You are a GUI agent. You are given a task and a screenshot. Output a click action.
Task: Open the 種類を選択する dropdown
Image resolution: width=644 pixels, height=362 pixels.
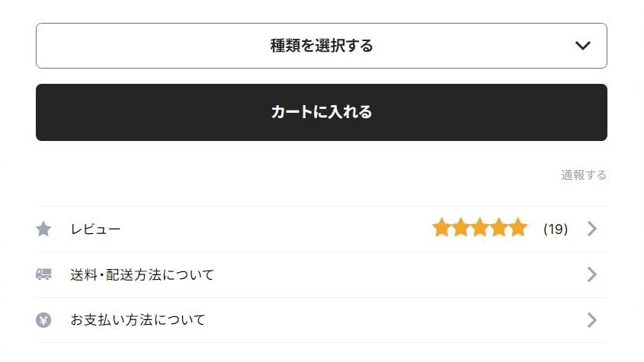[x=321, y=46]
